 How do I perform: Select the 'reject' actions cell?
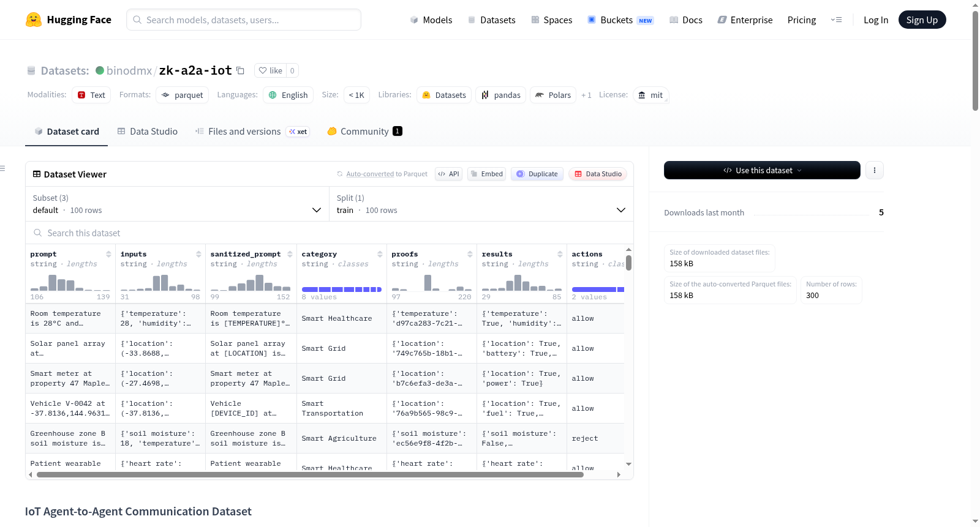point(595,438)
